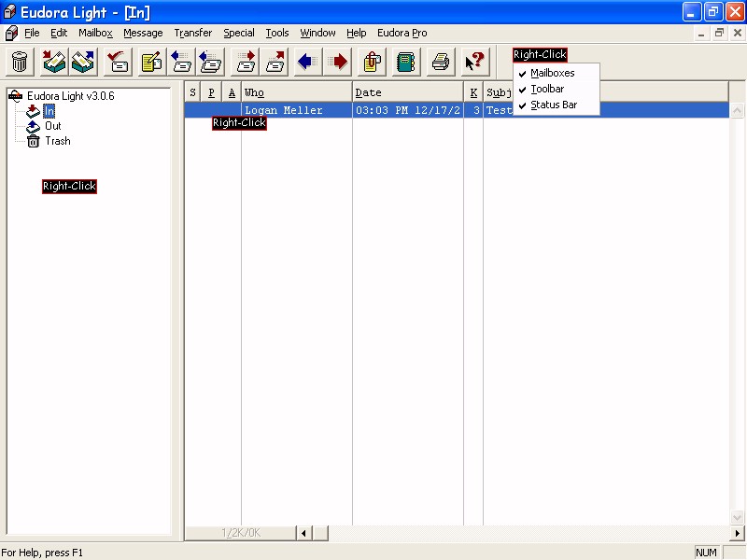Minimize the In mailbox child window
747x560 pixels.
point(701,33)
